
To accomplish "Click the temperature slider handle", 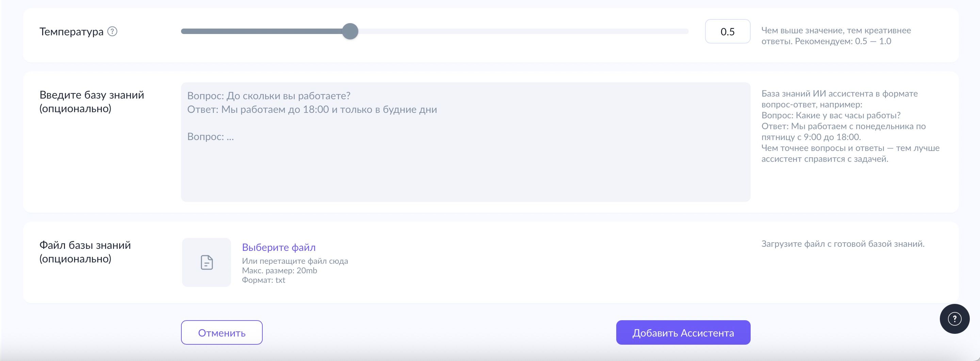I will click(x=350, y=31).
